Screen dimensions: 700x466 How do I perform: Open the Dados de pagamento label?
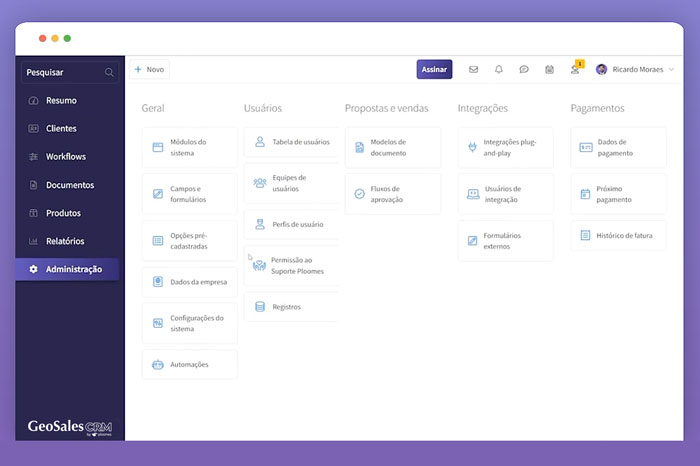615,147
